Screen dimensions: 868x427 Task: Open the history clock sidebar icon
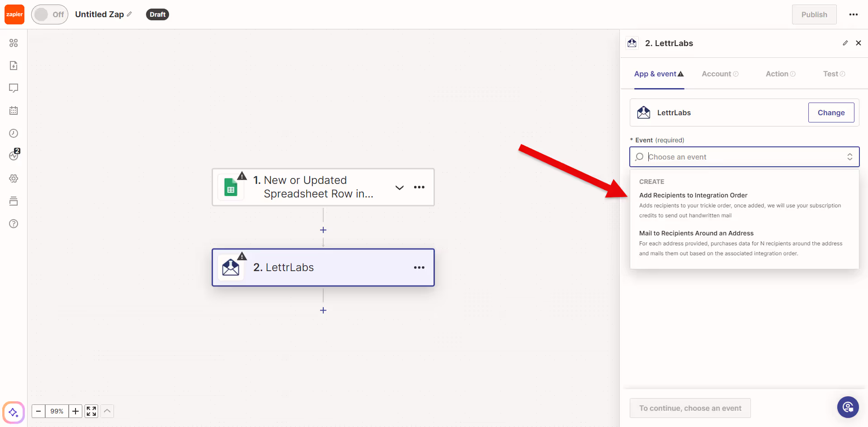click(x=14, y=133)
